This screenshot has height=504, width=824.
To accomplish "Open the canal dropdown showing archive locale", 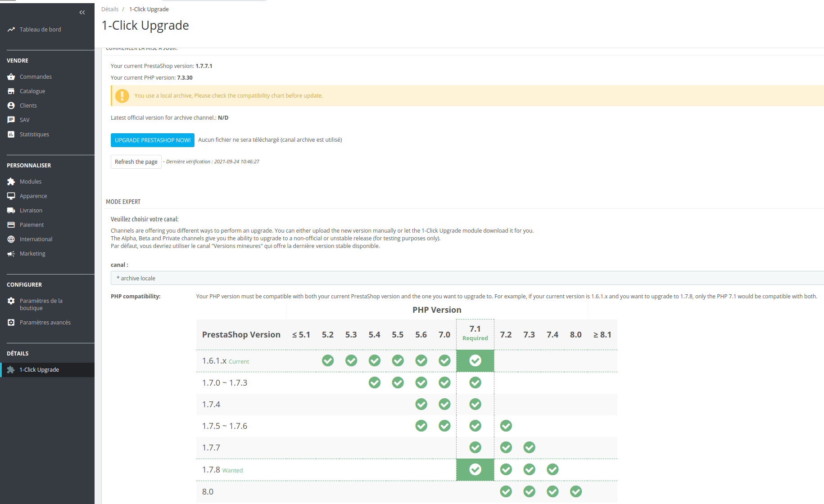I will pos(467,278).
